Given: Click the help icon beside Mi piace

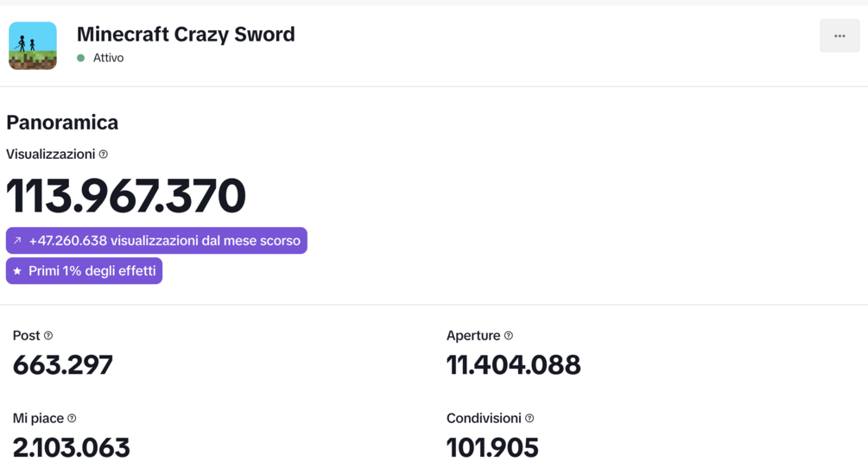Looking at the screenshot, I should coord(72,419).
